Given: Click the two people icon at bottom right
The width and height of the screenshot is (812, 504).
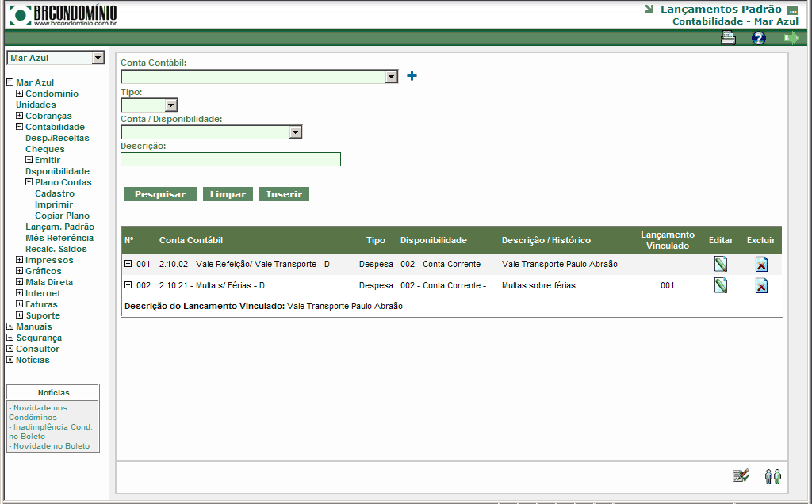Looking at the screenshot, I should click(773, 476).
